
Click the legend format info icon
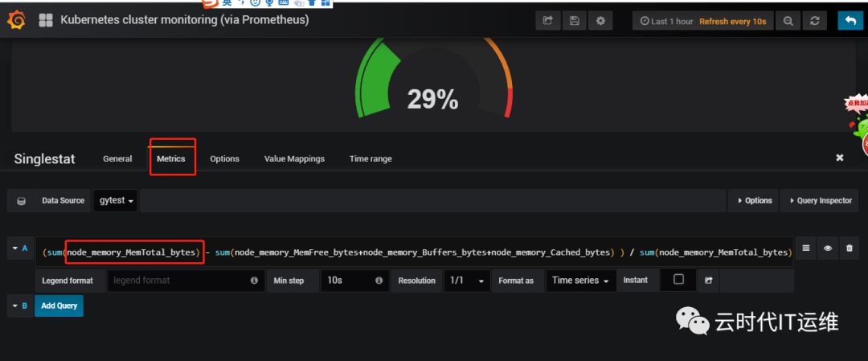tap(254, 280)
